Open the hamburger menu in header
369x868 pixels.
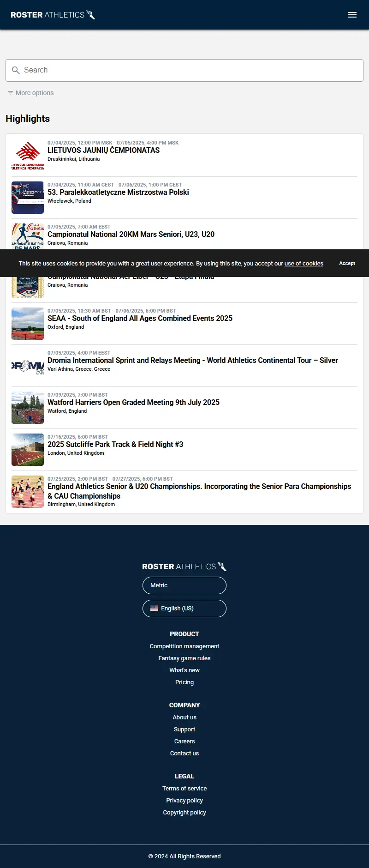[352, 15]
